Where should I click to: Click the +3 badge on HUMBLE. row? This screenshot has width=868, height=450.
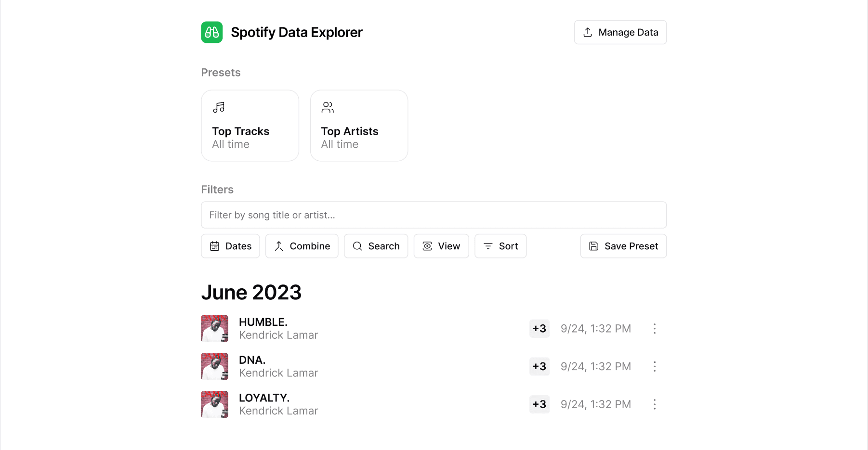tap(539, 329)
